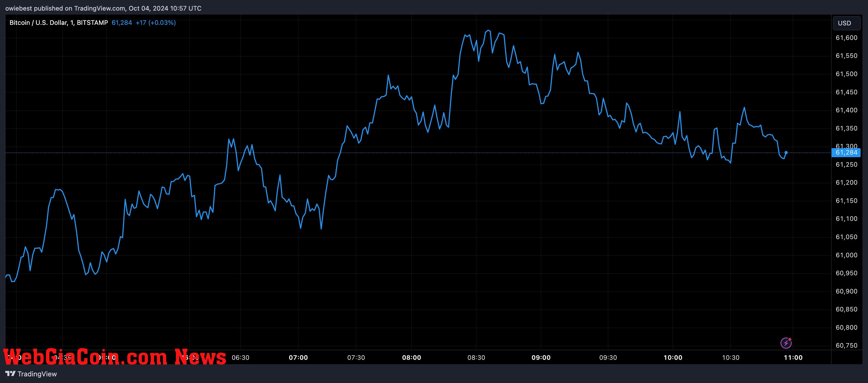
Task: Click the 07:00 time axis label
Action: click(298, 358)
